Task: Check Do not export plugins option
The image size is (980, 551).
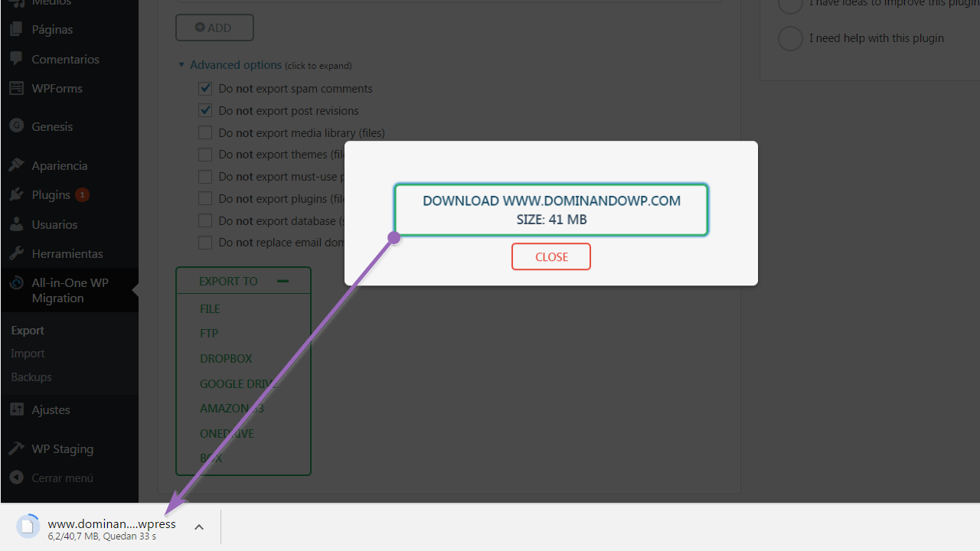Action: click(x=205, y=199)
